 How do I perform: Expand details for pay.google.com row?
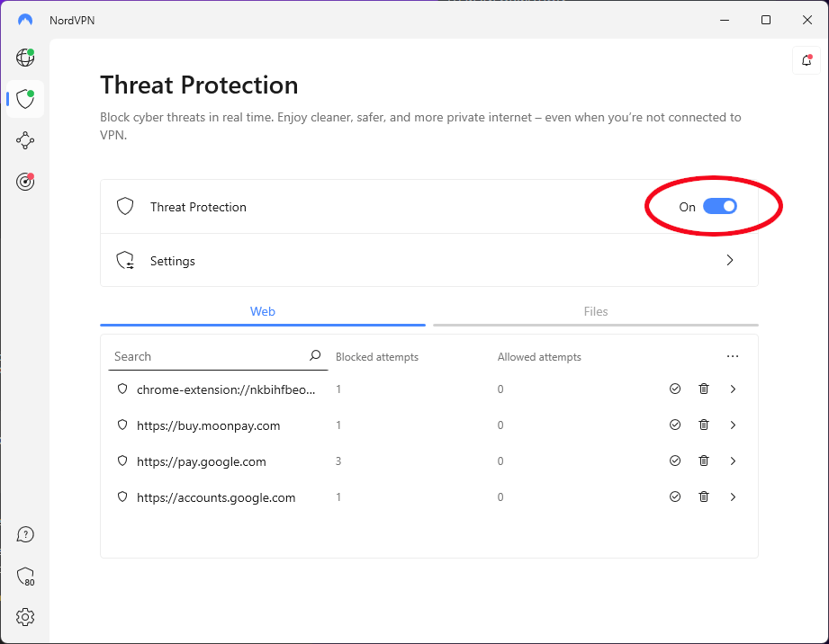[733, 461]
